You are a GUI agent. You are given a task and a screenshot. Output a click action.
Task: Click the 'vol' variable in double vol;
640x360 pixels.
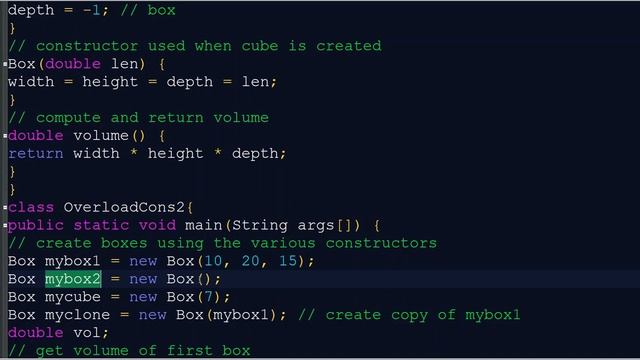pyautogui.click(x=87, y=333)
